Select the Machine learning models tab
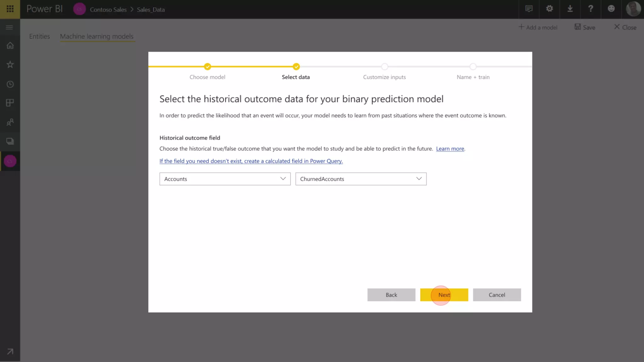Screen dimensions: 644x362 click(97, 36)
